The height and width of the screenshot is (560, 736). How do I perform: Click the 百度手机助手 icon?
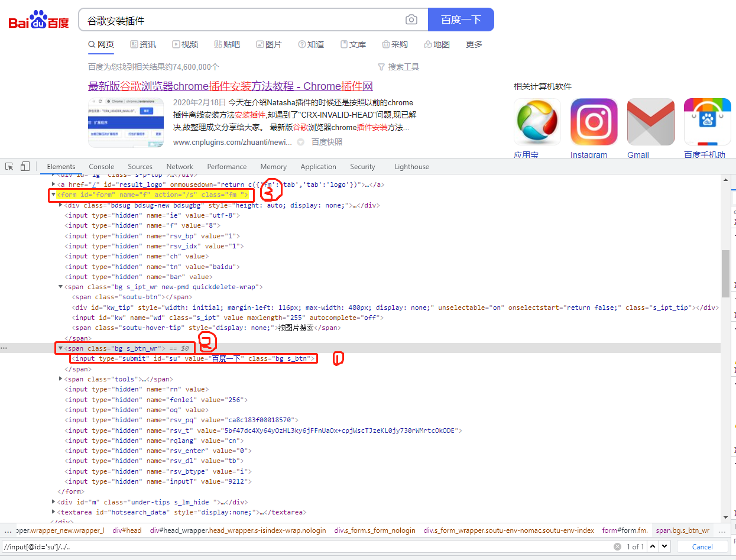click(x=707, y=121)
